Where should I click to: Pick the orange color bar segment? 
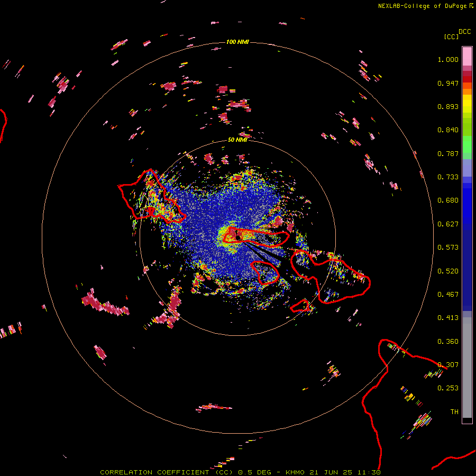pyautogui.click(x=467, y=91)
